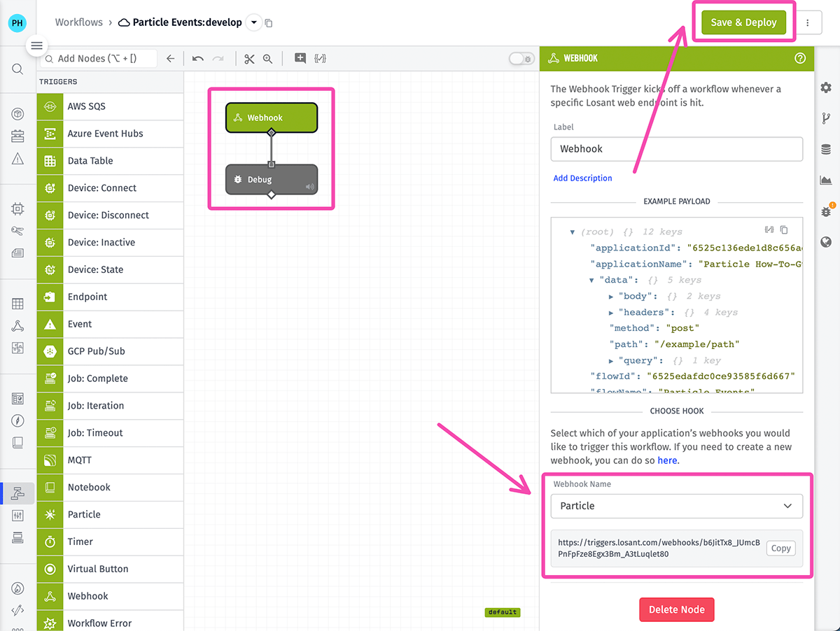Click the Delete Node button

coord(676,609)
